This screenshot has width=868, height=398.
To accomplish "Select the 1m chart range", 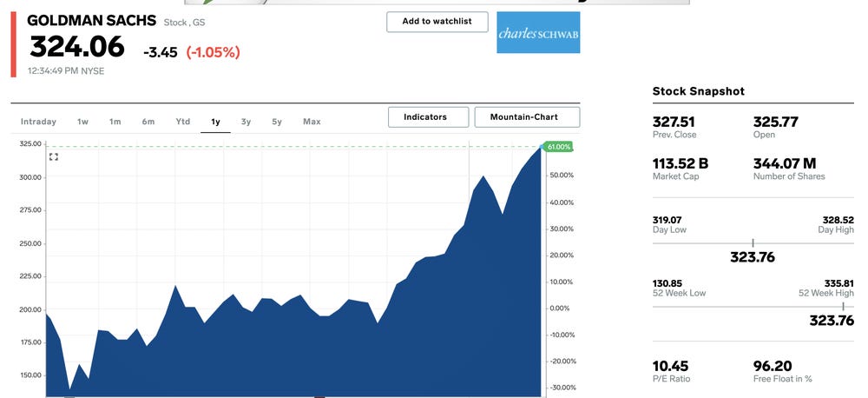I will coord(115,122).
